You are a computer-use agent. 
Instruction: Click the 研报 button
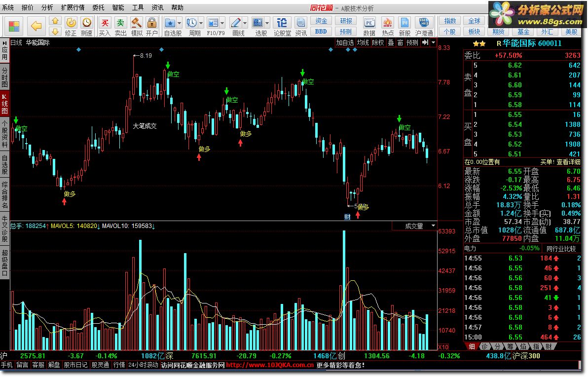pos(346,21)
